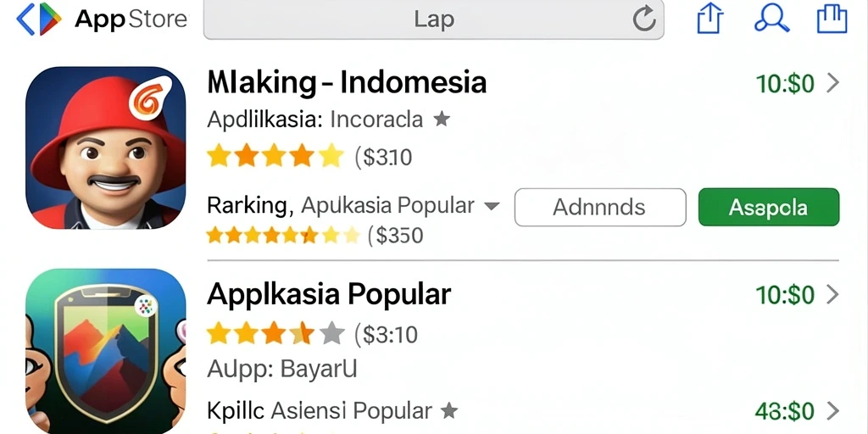
Task: Click the Lap search field
Action: pyautogui.click(x=433, y=20)
